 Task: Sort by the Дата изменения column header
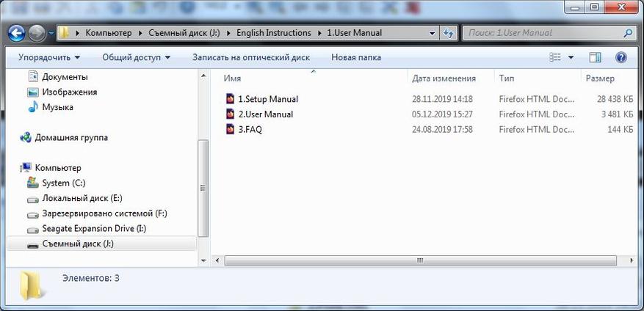(444, 78)
